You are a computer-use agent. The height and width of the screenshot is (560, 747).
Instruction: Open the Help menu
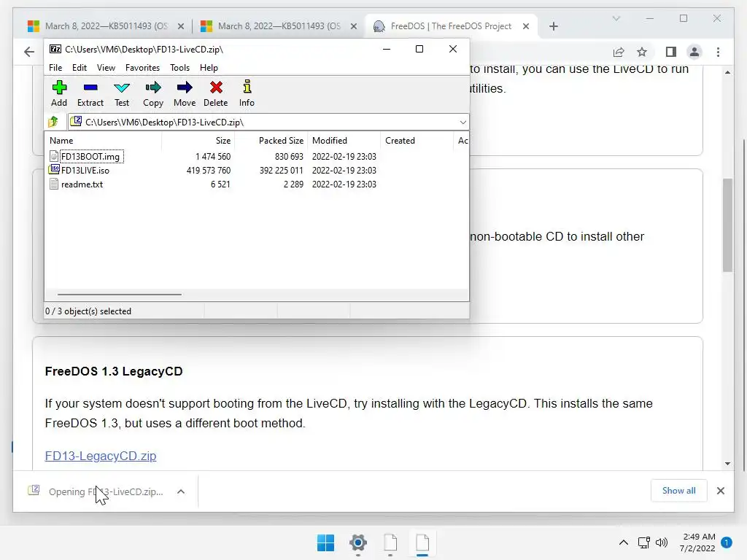tap(209, 68)
